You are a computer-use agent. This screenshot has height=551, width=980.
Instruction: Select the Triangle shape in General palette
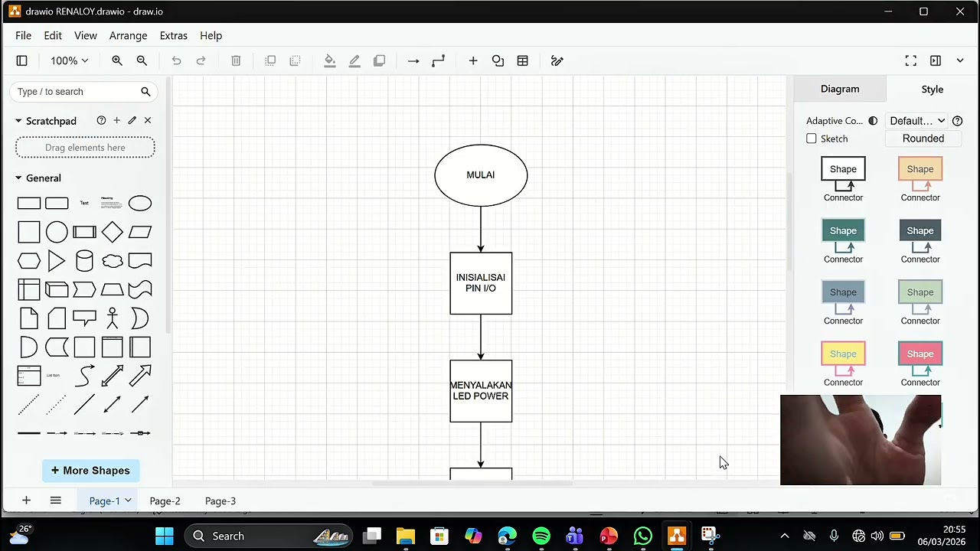[57, 261]
